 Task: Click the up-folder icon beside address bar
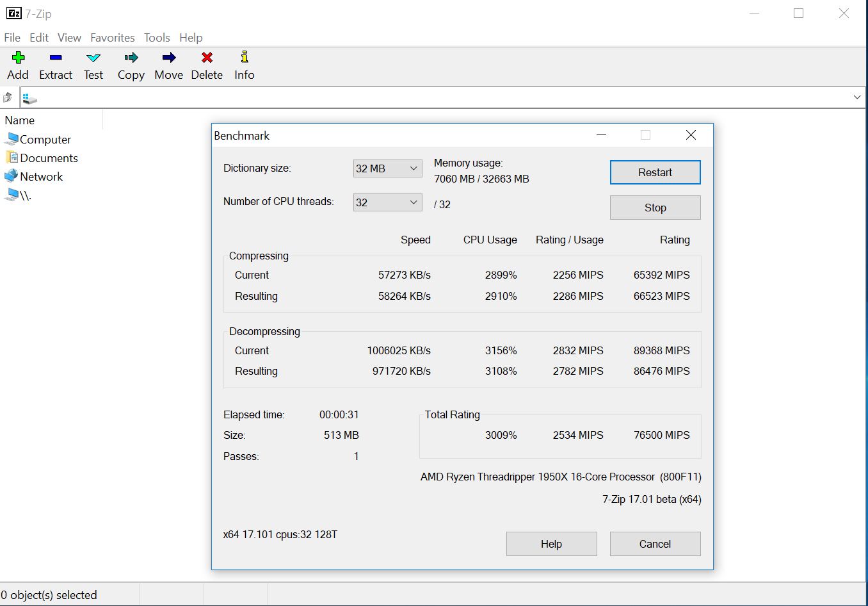coord(8,97)
